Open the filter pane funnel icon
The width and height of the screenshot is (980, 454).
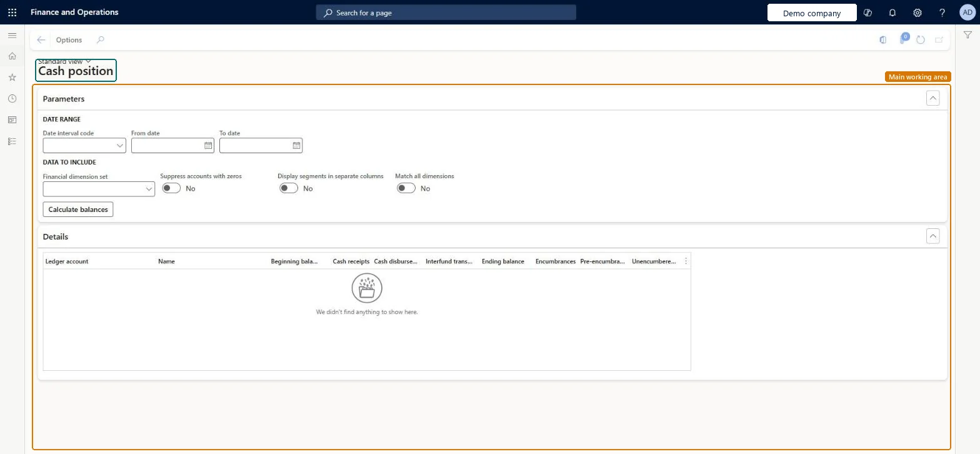pyautogui.click(x=967, y=36)
